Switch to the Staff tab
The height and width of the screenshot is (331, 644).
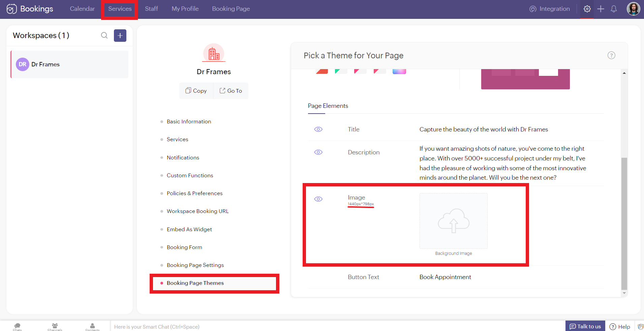(x=151, y=9)
